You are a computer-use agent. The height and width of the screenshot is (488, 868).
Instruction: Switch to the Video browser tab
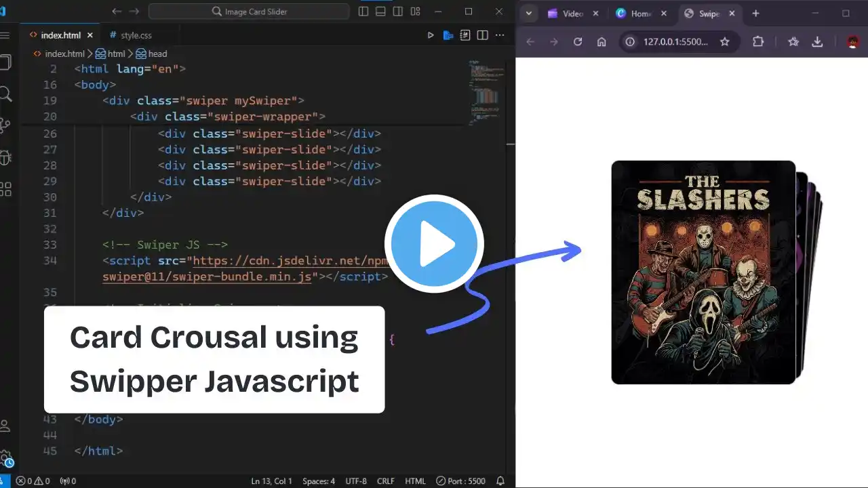(x=573, y=14)
